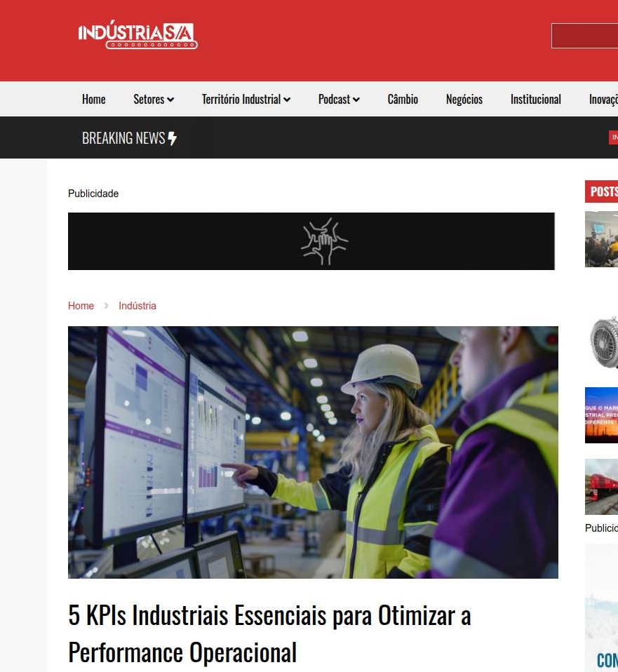
Task: Click the POSTS sidebar heading
Action: [x=602, y=191]
